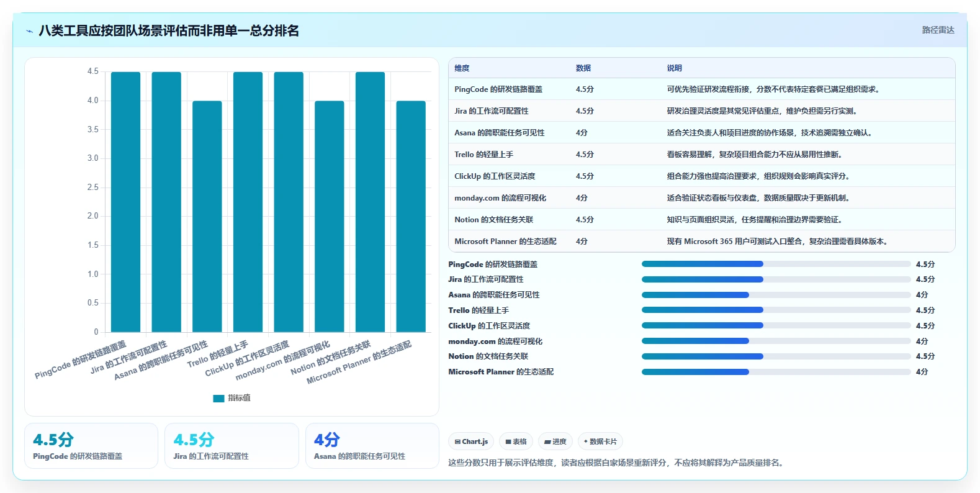Click the 数据卡片 sparkle icon
Viewport: 980px width, 493px height.
[585, 441]
